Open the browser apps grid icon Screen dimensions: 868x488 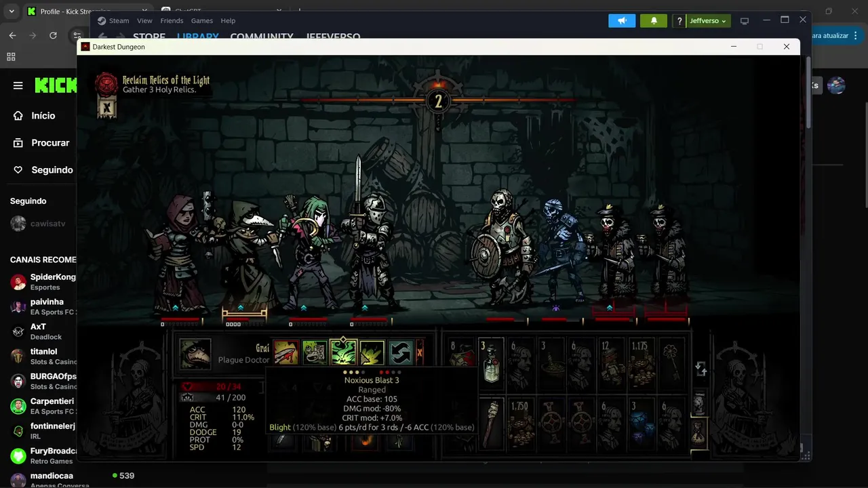click(11, 56)
